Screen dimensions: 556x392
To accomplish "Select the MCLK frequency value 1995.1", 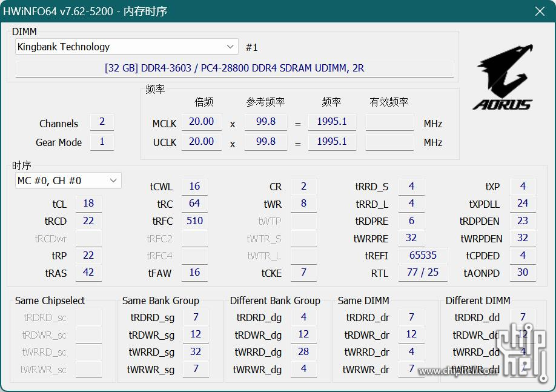I will 332,122.
